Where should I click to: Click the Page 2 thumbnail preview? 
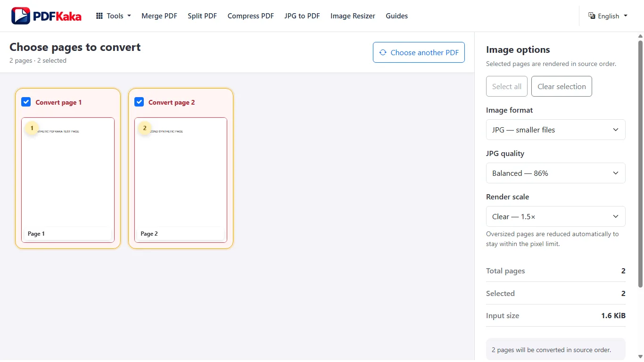click(181, 180)
